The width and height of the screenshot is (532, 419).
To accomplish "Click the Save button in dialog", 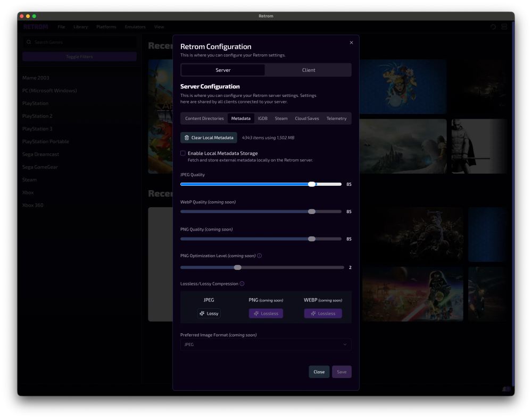I will (342, 372).
